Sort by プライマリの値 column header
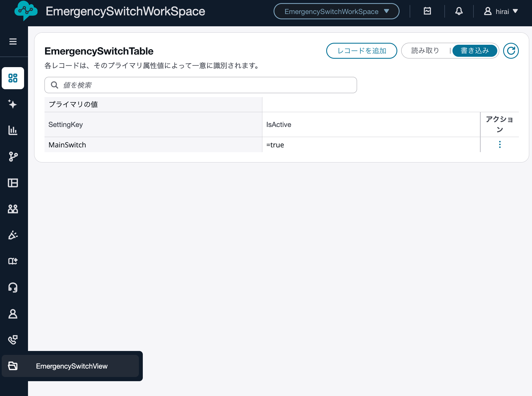 point(73,104)
